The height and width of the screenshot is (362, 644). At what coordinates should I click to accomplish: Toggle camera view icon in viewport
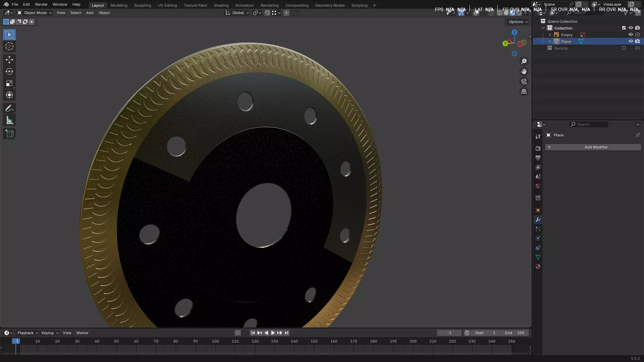coord(524,81)
